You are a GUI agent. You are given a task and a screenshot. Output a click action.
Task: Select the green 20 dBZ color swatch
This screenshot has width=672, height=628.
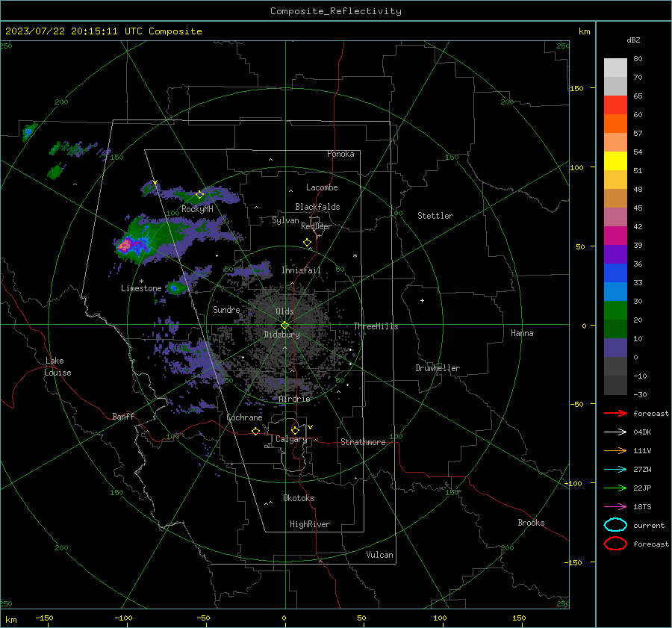click(x=615, y=310)
